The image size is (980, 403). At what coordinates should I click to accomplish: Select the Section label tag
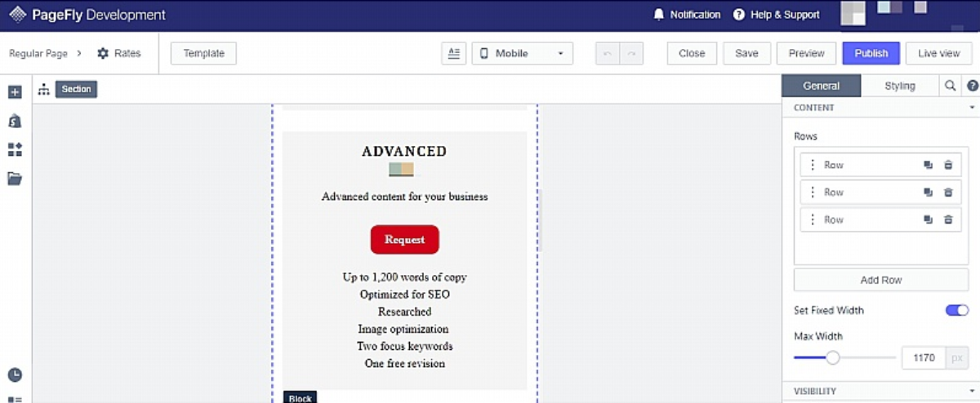tap(76, 89)
